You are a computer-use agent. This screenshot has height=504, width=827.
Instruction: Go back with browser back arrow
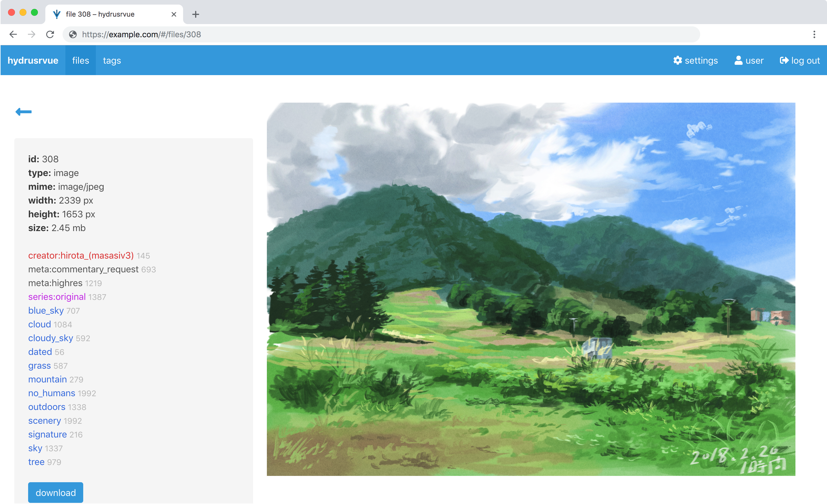(13, 34)
